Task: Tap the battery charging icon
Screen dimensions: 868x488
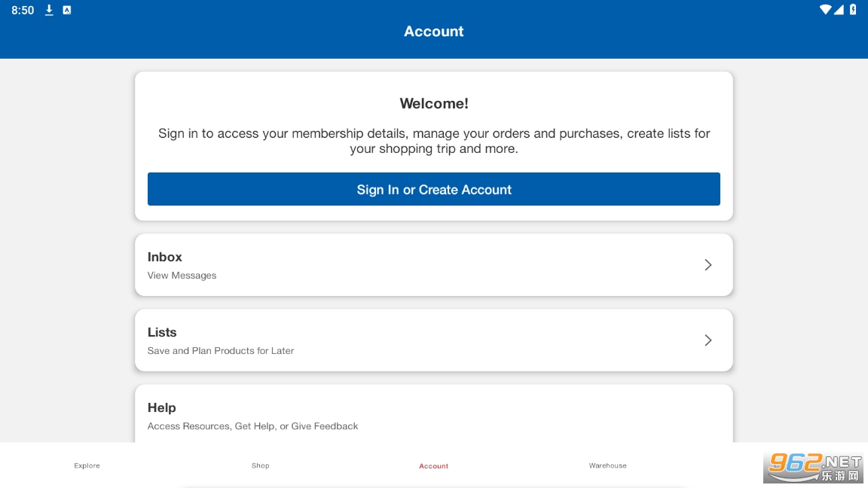Action: coord(853,10)
